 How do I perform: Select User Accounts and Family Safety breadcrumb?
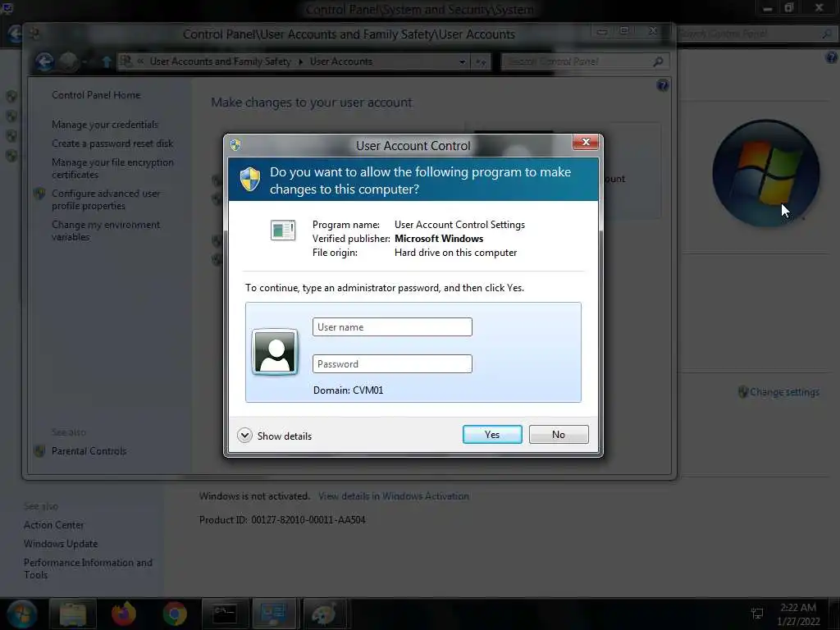coord(220,62)
